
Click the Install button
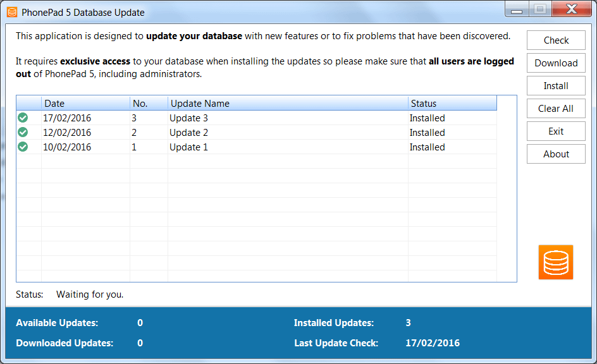click(x=556, y=86)
